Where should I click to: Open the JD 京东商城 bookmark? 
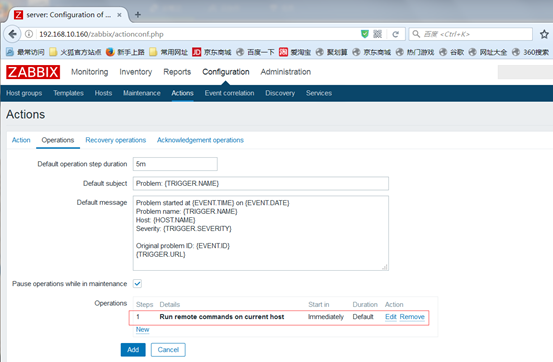pos(212,52)
